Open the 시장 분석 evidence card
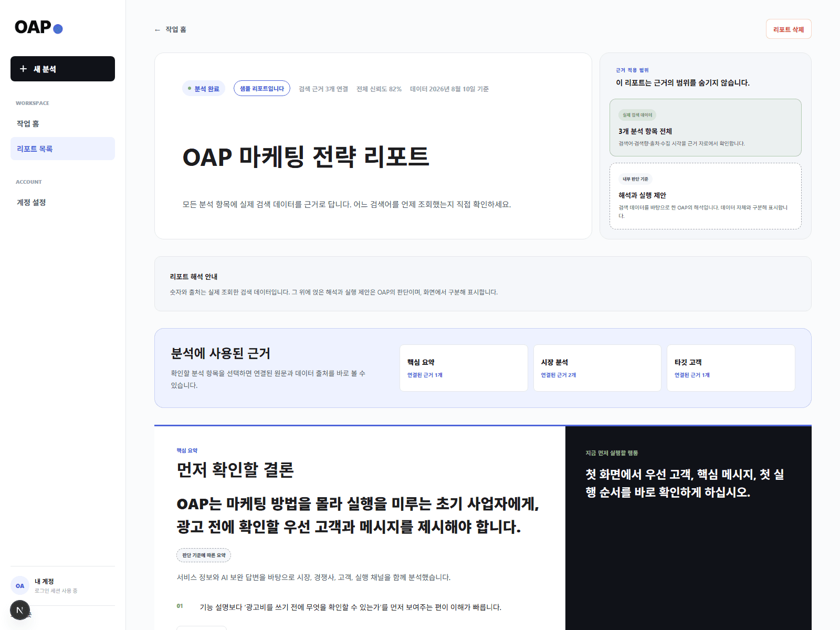 point(597,368)
